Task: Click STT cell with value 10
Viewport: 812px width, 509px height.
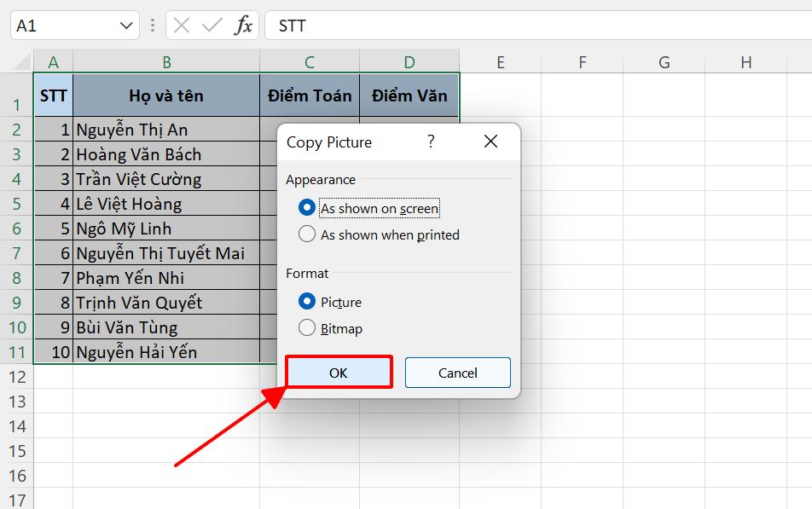Action: tap(54, 351)
